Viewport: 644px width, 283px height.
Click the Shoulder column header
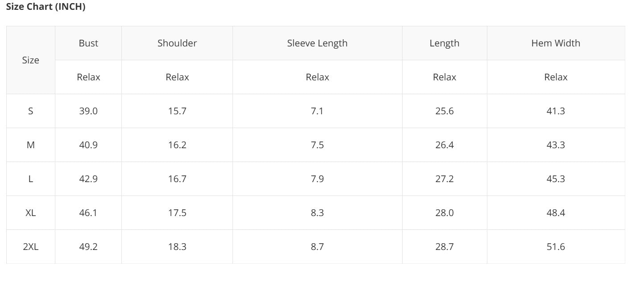click(x=177, y=43)
